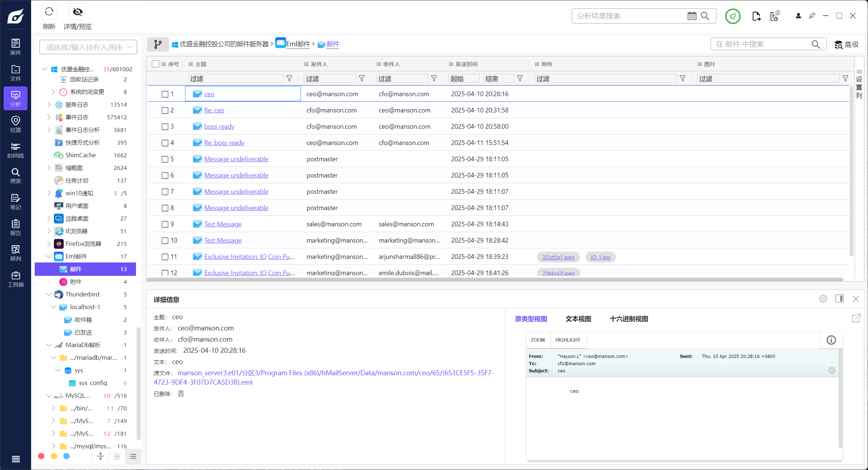Click the branch tree icon in breadcrumb
The height and width of the screenshot is (470, 868).
tap(158, 44)
